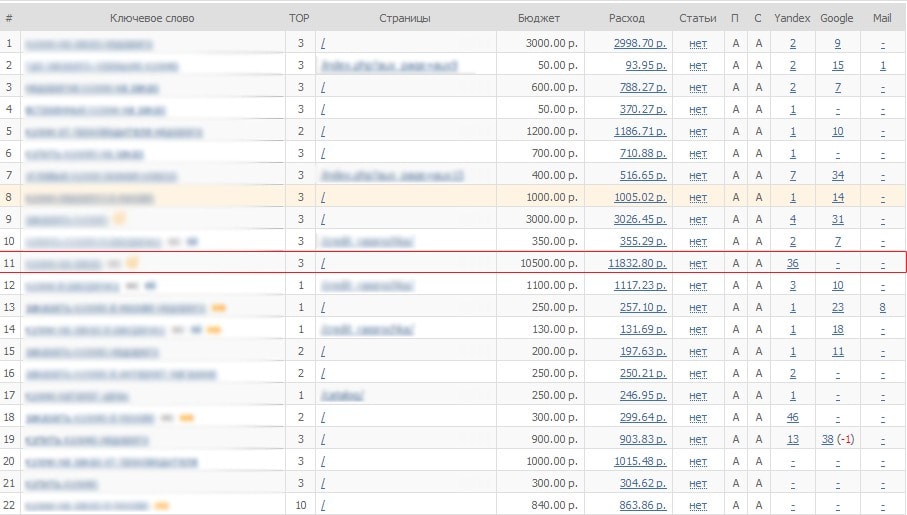907x515 pixels.
Task: Sort by the Бюджет column header
Action: pos(539,18)
